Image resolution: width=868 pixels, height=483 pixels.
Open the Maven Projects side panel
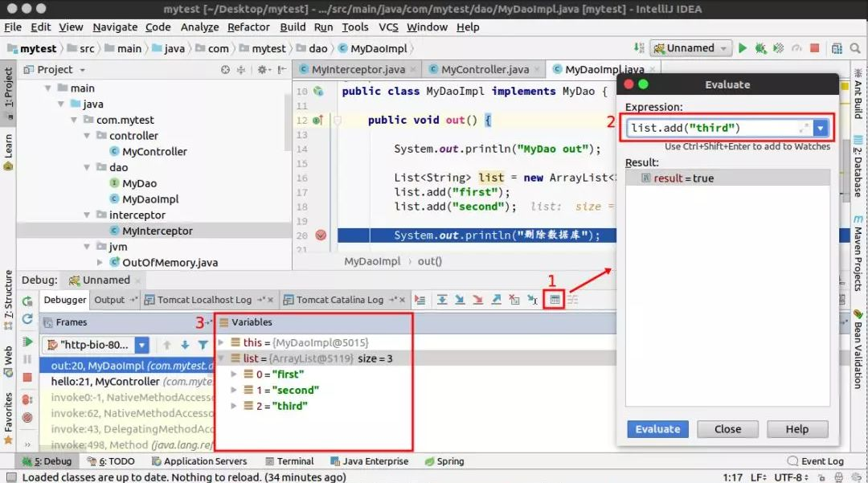point(858,254)
